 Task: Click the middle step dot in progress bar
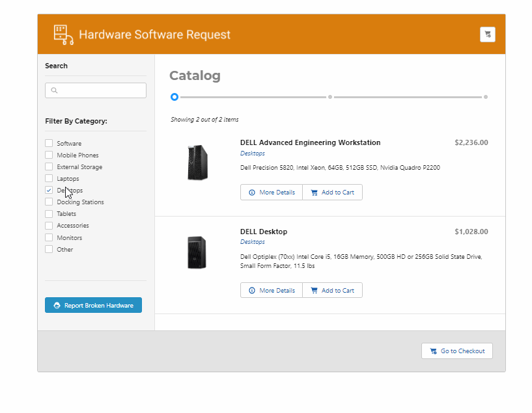[x=329, y=97]
